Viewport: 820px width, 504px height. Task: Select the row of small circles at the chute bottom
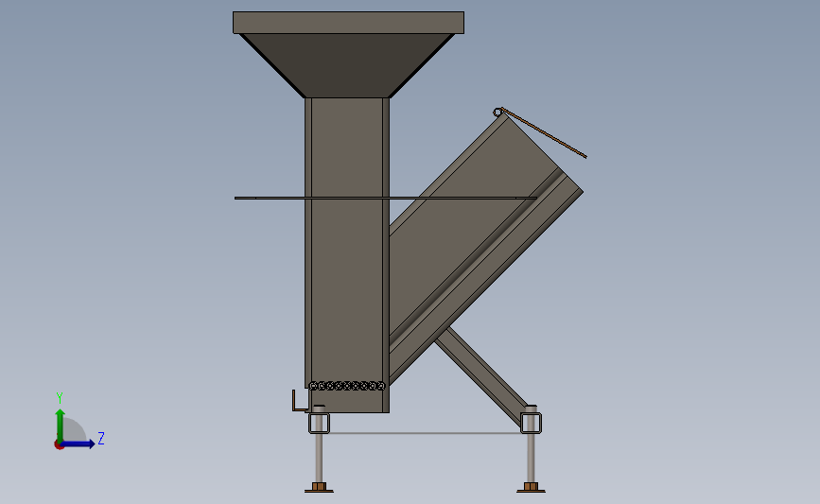pos(347,386)
